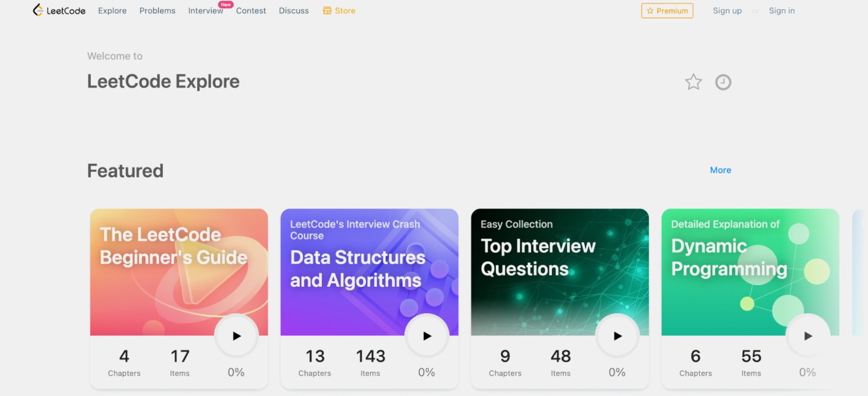Click the Sign up link
The image size is (868, 396).
[x=727, y=11]
